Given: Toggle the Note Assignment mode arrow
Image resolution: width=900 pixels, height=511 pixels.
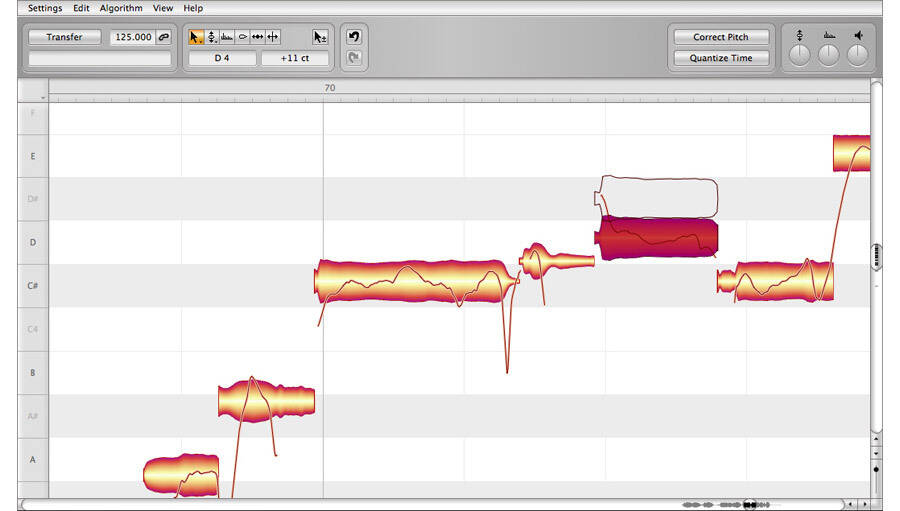Looking at the screenshot, I should pos(320,37).
